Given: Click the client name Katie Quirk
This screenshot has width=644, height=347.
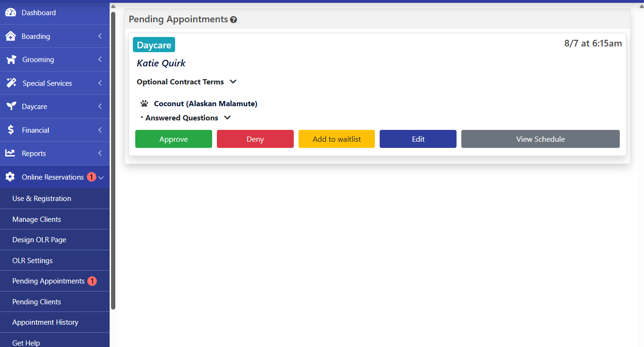Looking at the screenshot, I should coord(161,63).
